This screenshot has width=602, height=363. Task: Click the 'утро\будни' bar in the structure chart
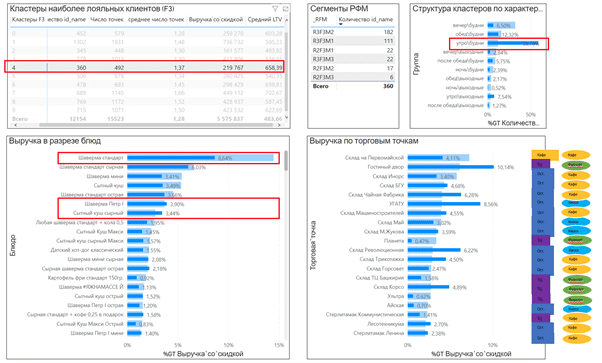pyautogui.click(x=513, y=43)
